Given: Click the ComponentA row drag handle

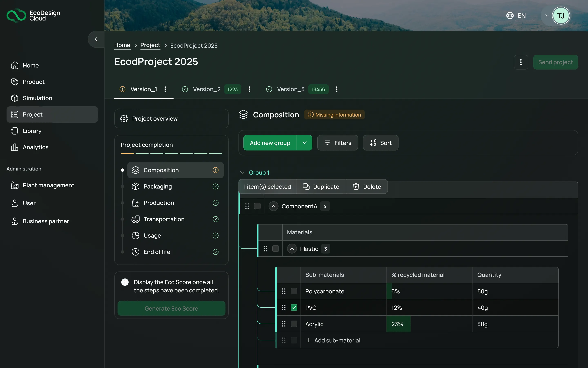Looking at the screenshot, I should 247,206.
